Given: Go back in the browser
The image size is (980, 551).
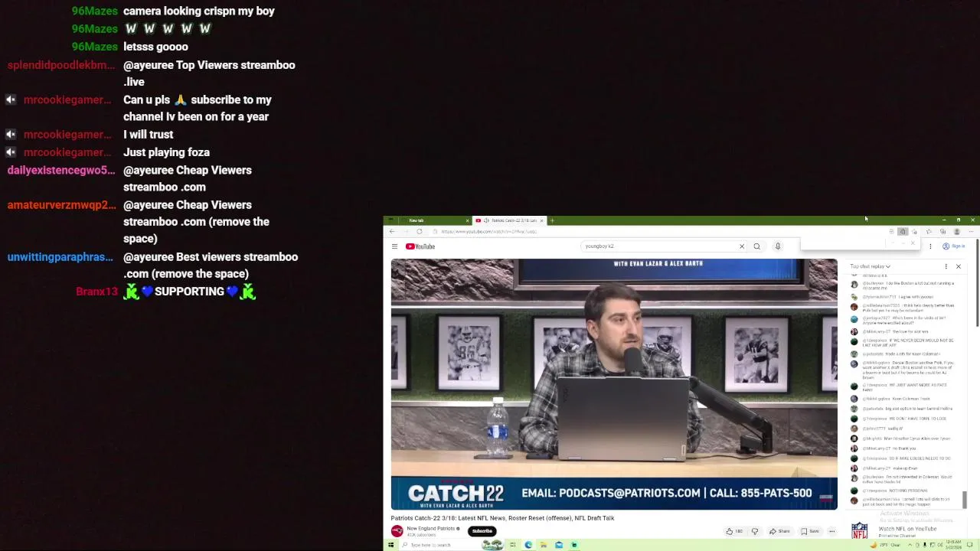Looking at the screenshot, I should 392,231.
